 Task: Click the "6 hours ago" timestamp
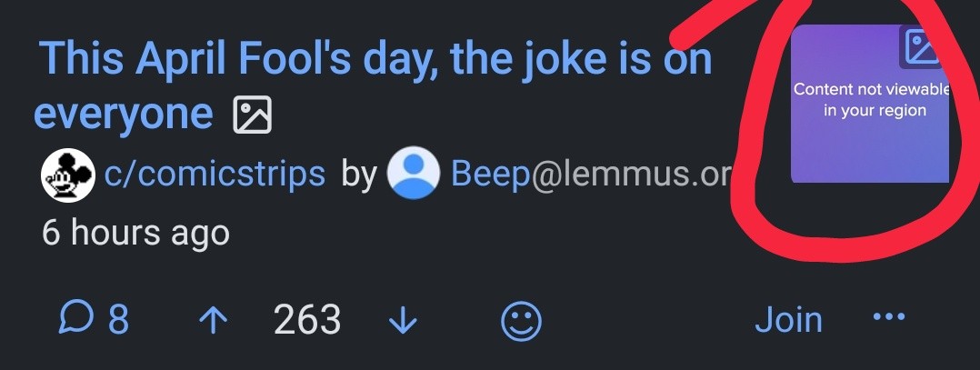[135, 233]
